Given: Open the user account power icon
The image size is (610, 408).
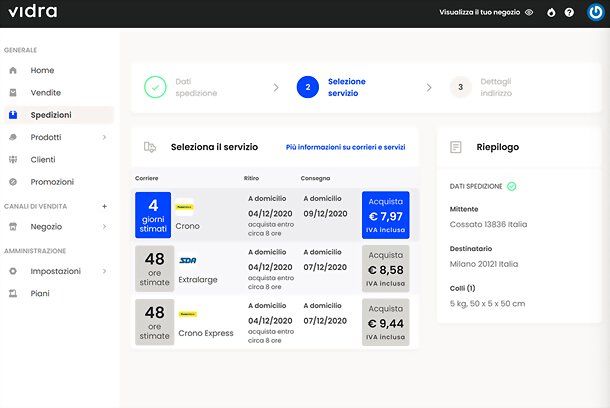Looking at the screenshot, I should click(x=595, y=13).
